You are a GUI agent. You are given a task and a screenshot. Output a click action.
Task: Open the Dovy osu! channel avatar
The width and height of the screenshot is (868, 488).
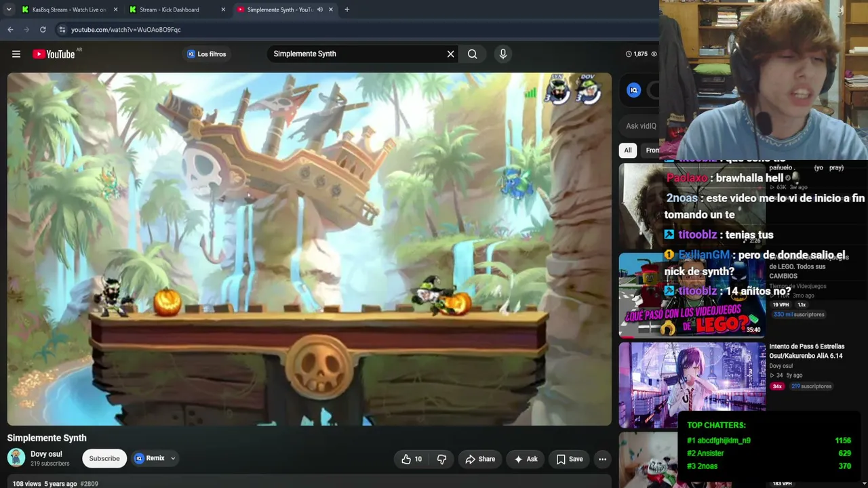point(16,458)
